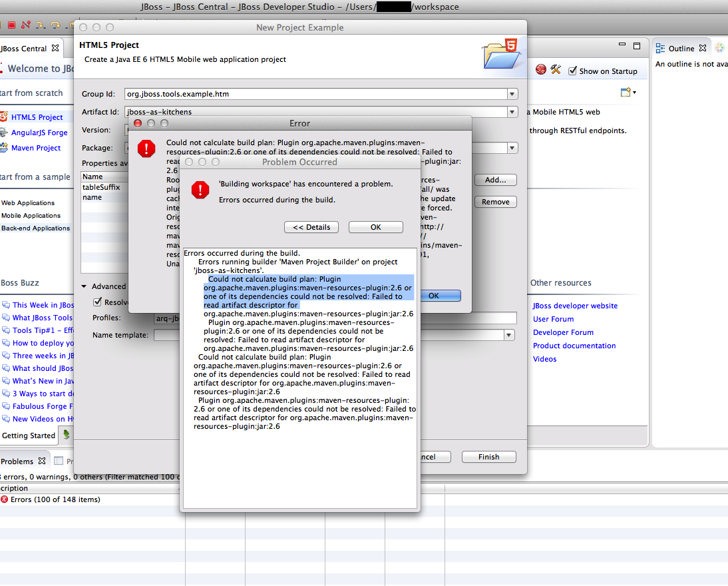Switch to the JBoss Central tab
The width and height of the screenshot is (728, 586).
click(x=24, y=49)
